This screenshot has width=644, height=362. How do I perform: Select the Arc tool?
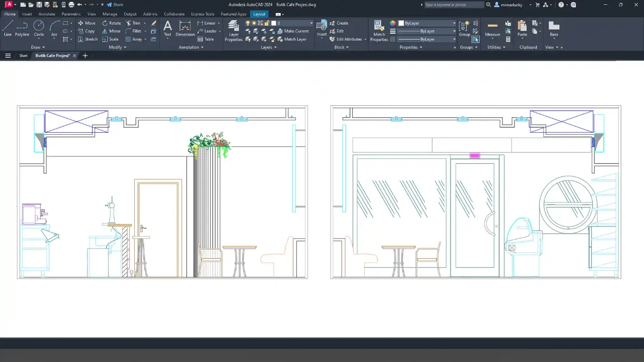(x=54, y=28)
